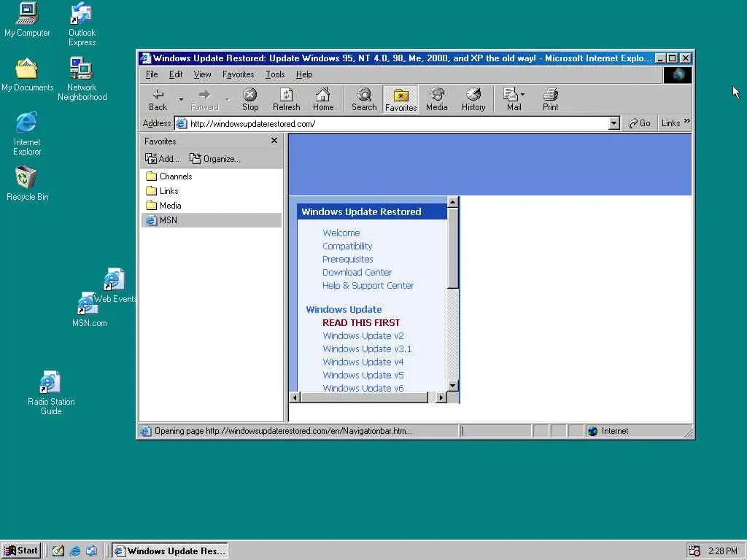Viewport: 747px width, 560px height.
Task: Open the Back button history dropdown
Action: (181, 99)
